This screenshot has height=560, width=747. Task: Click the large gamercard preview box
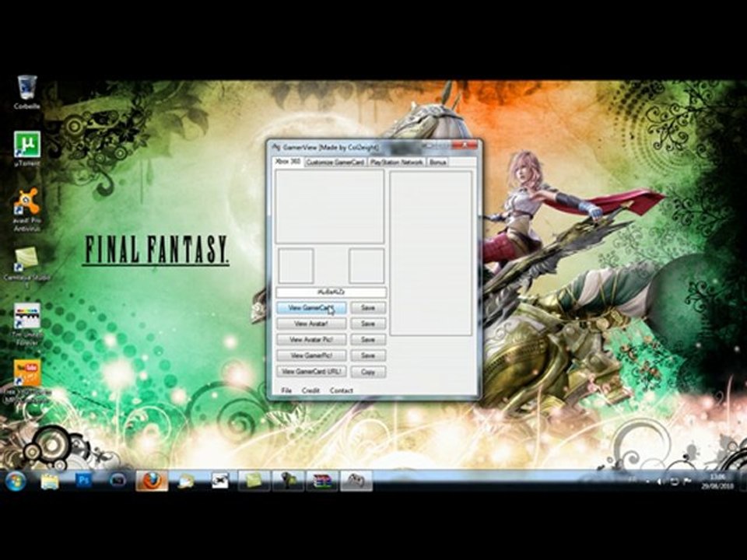(330, 207)
